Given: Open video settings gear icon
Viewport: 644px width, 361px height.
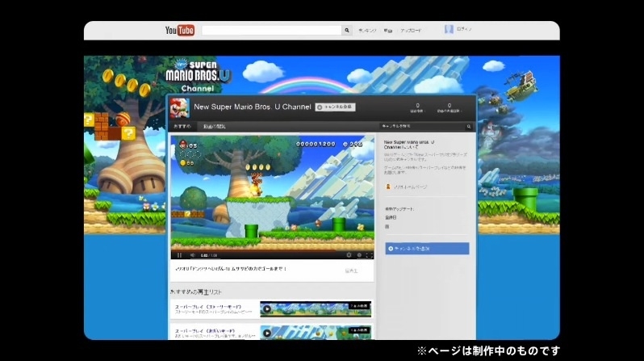Looking at the screenshot, I should click(349, 255).
